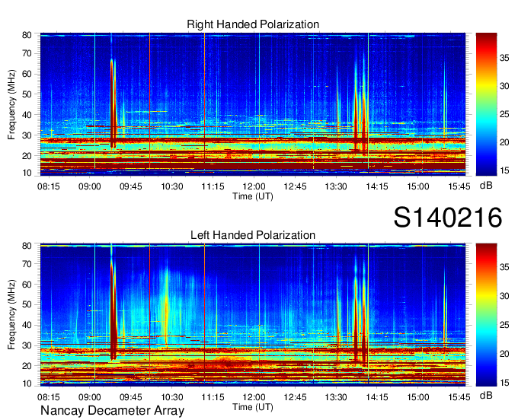The width and height of the screenshot is (518, 420).
Task: Click 'dB' label under the left-handed colorbar
Action: coord(486,395)
